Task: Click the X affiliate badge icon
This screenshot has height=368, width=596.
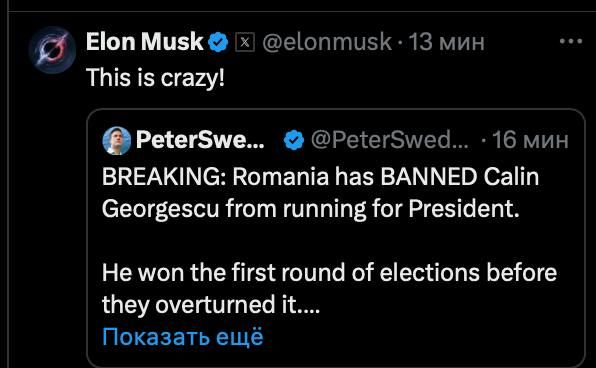Action: pyautogui.click(x=245, y=42)
